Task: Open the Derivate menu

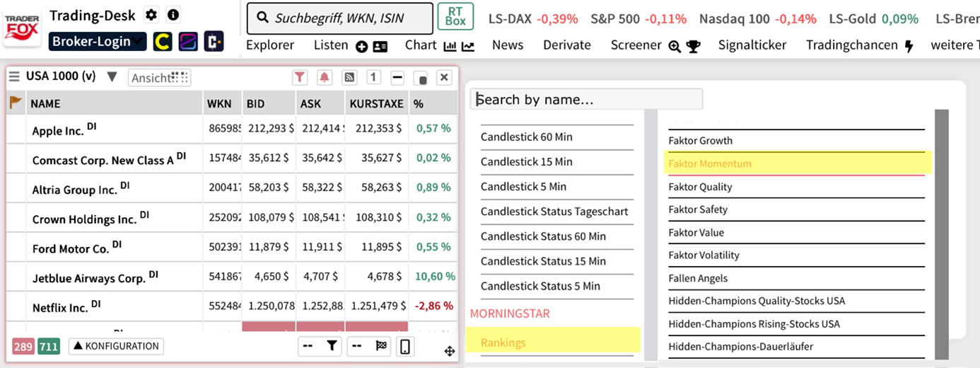Action: point(567,45)
